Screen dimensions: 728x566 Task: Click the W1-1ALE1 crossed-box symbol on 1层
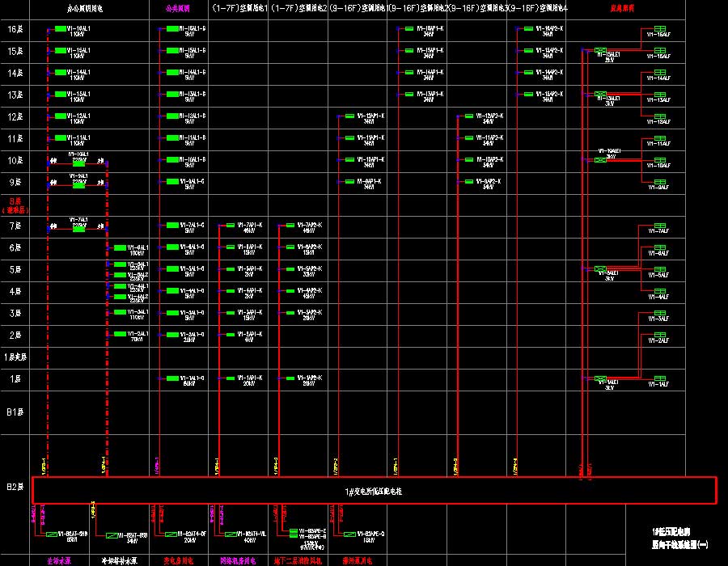pos(600,378)
